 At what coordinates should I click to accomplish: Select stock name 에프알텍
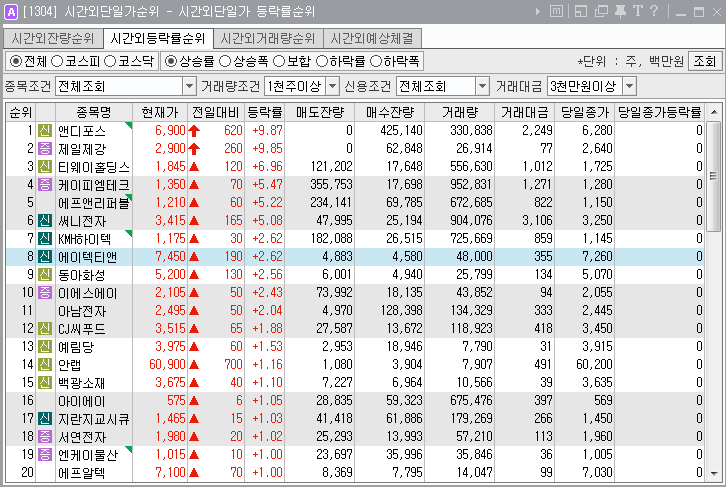[82, 473]
